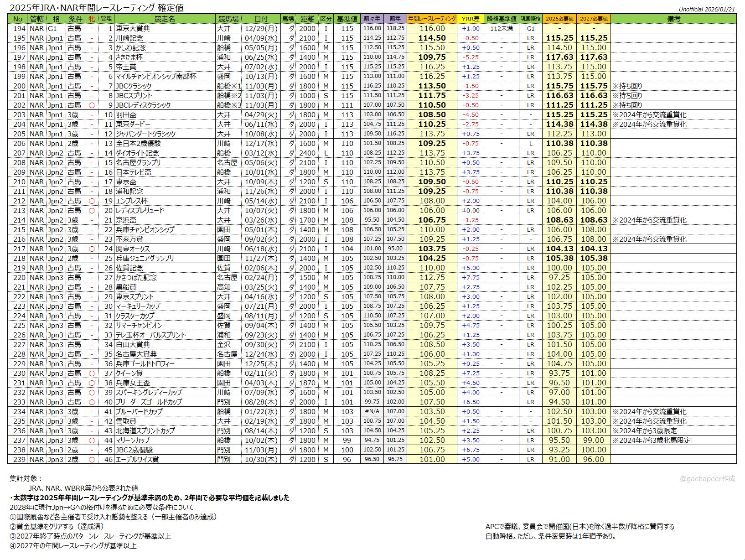745x560 pixels.
Task: Click the #N/A cell in ブルーバードカップ row
Action: tap(372, 411)
